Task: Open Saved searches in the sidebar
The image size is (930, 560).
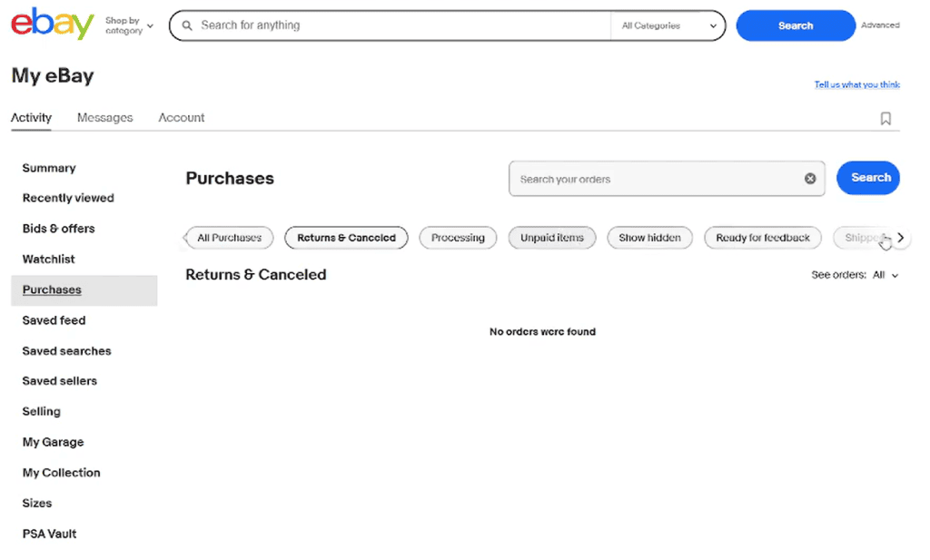Action: (67, 351)
